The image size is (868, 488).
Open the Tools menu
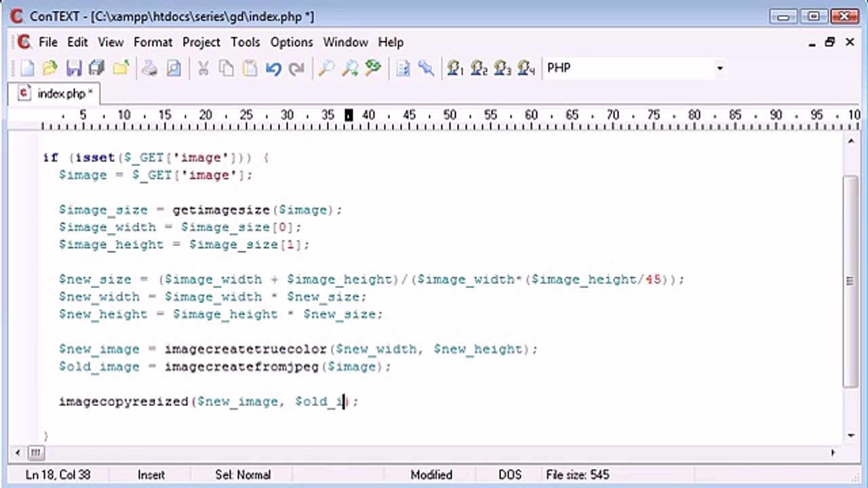(245, 42)
